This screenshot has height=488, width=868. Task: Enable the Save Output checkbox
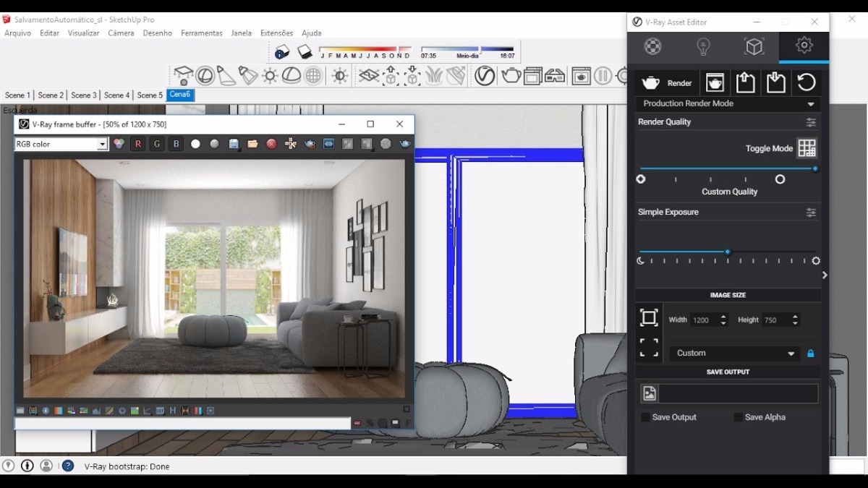(x=645, y=417)
